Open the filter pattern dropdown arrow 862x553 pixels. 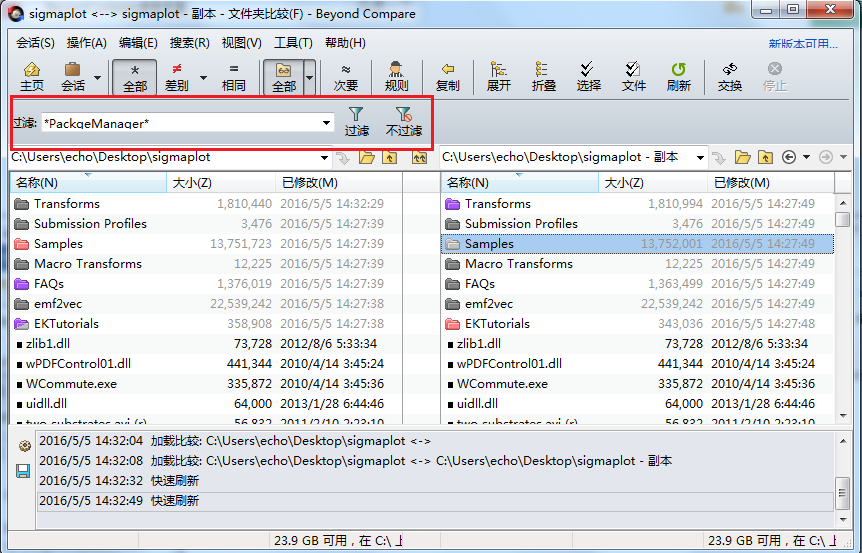pyautogui.click(x=327, y=123)
